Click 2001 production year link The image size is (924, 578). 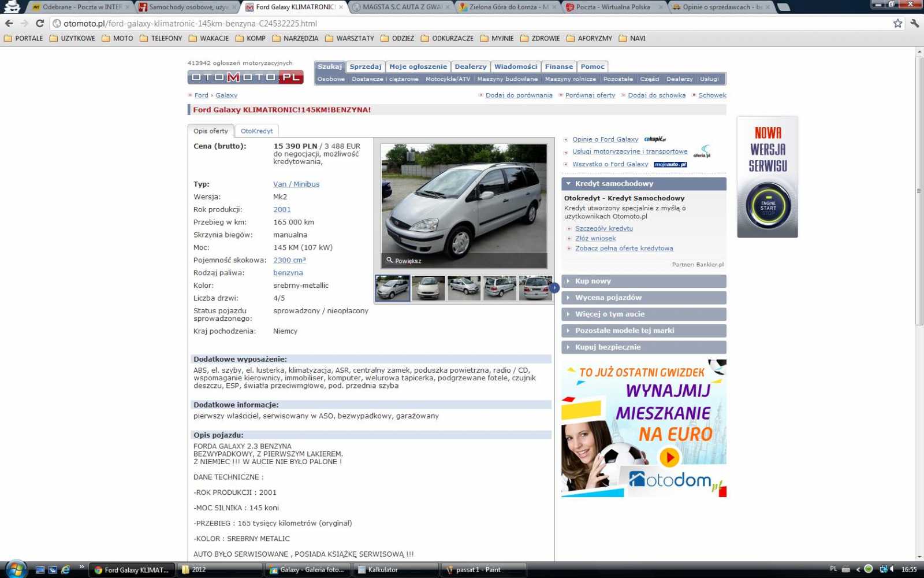282,209
